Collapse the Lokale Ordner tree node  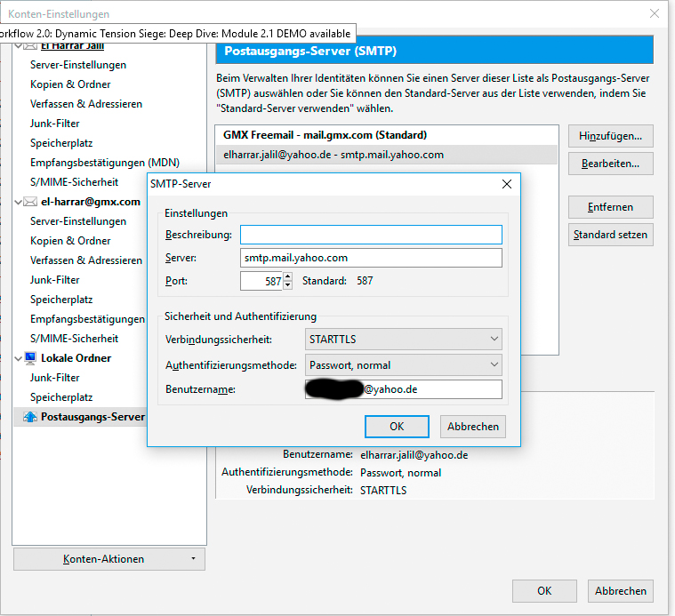coord(18,358)
